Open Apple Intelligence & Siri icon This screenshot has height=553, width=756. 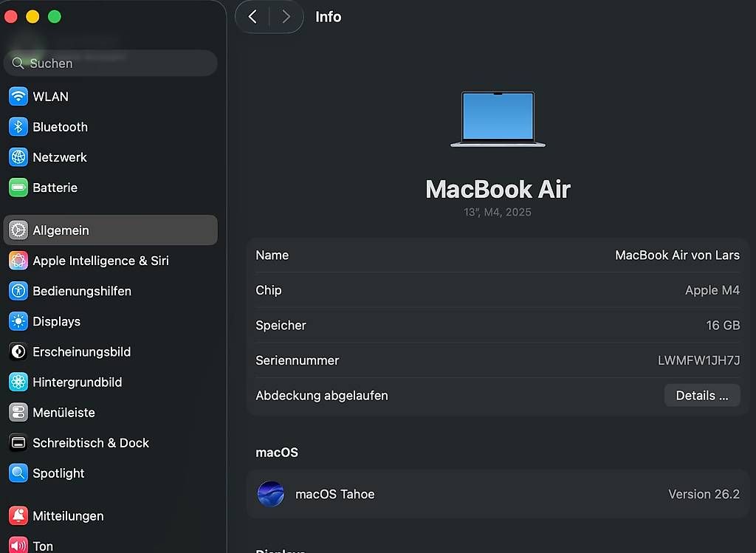[x=18, y=261]
